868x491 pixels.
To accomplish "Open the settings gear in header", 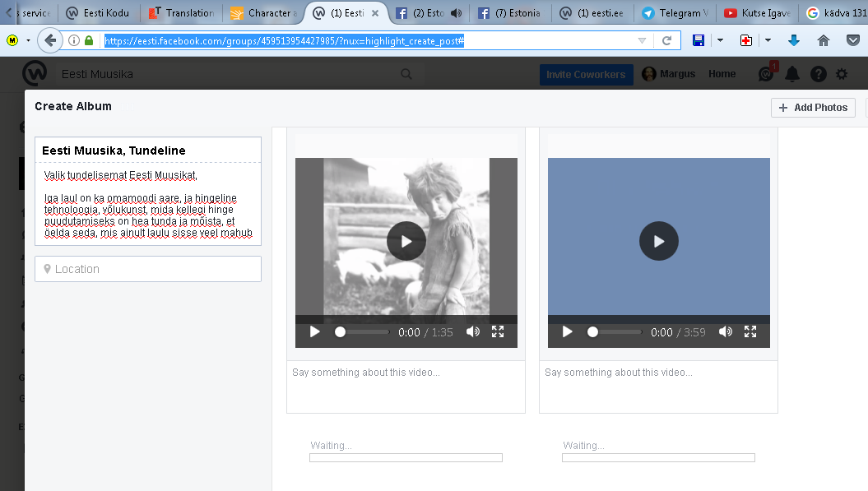I will [842, 74].
